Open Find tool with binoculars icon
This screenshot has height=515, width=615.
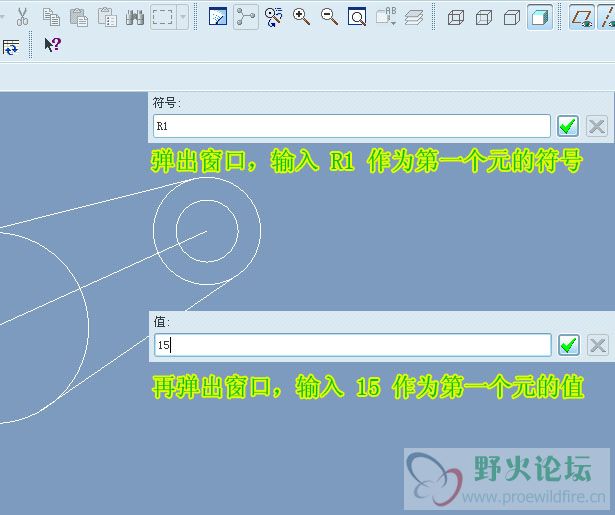[135, 17]
